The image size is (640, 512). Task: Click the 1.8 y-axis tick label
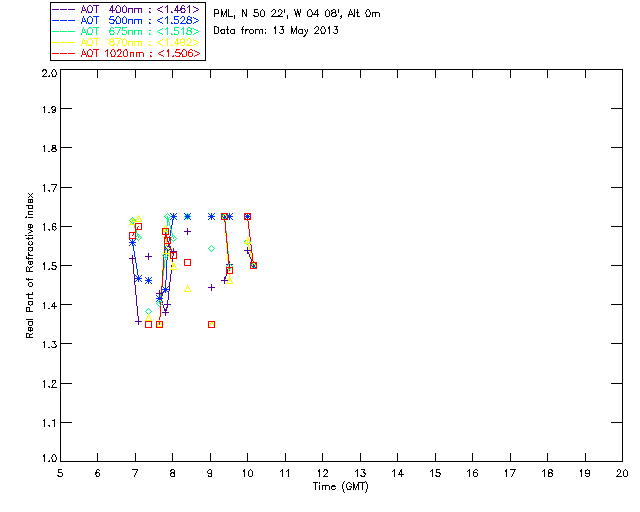[49, 148]
